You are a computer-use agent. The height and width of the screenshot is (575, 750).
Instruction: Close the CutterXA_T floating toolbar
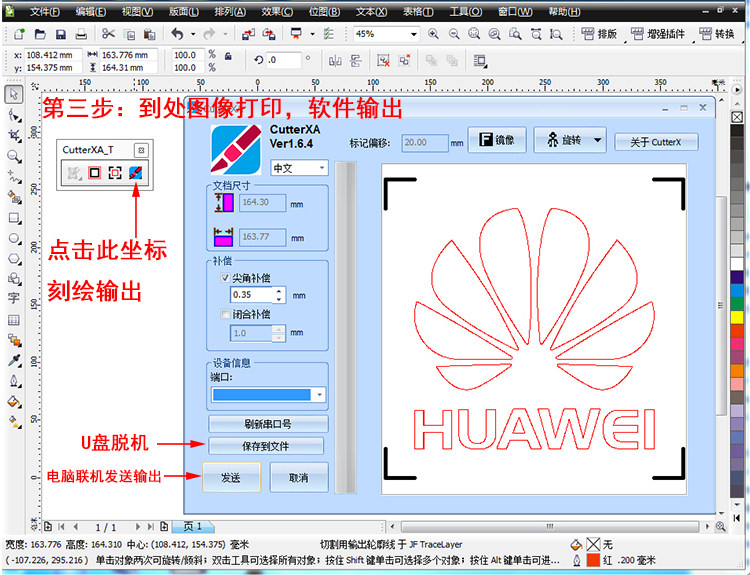[x=141, y=150]
